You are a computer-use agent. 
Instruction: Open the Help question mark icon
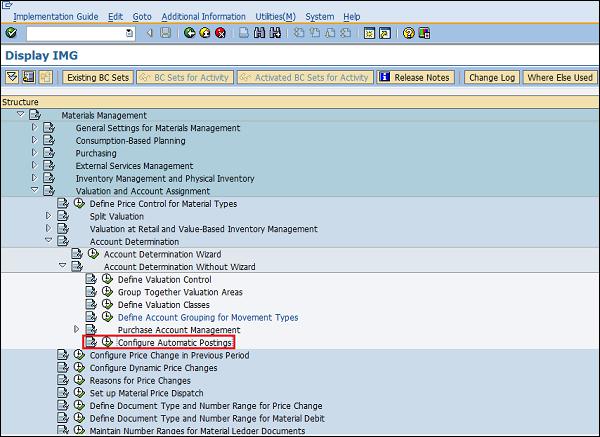tap(409, 33)
